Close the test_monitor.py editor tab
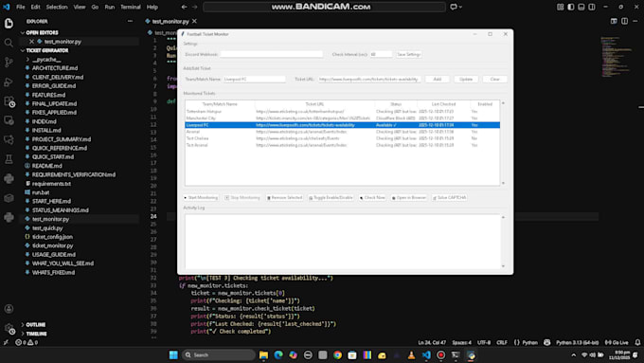 (195, 21)
